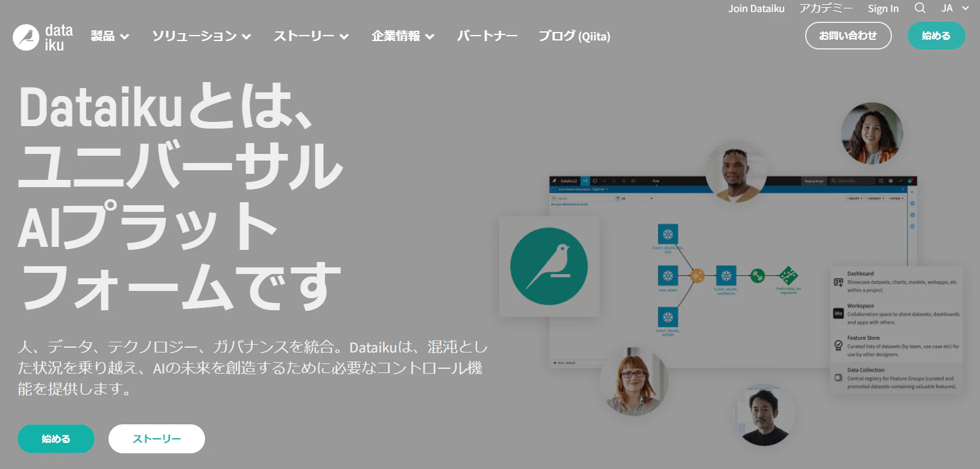Open the アカデミー link
Viewport: 980px width, 469px height.
(x=826, y=8)
